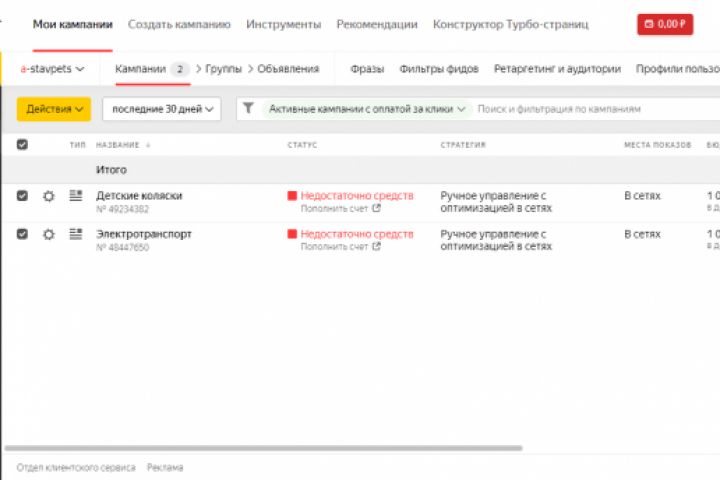Click the campaign type icon for Электротранспорт
The image size is (720, 480).
point(75,234)
